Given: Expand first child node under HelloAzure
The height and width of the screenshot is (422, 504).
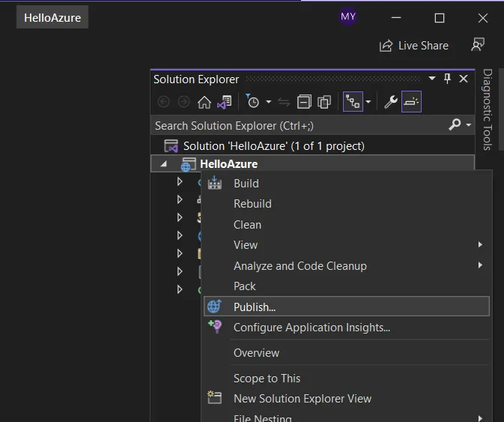Looking at the screenshot, I should click(180, 181).
